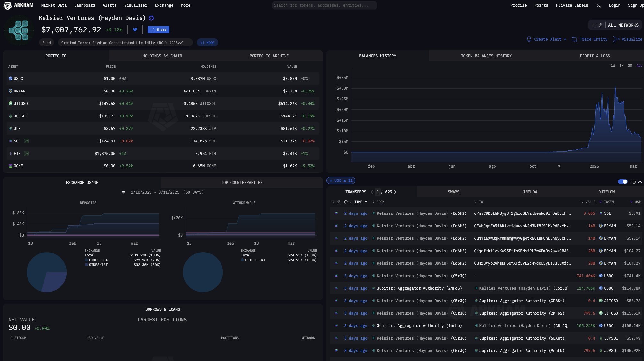This screenshot has width=644, height=361.
Task: Click Login in top bar
Action: coord(615,5)
